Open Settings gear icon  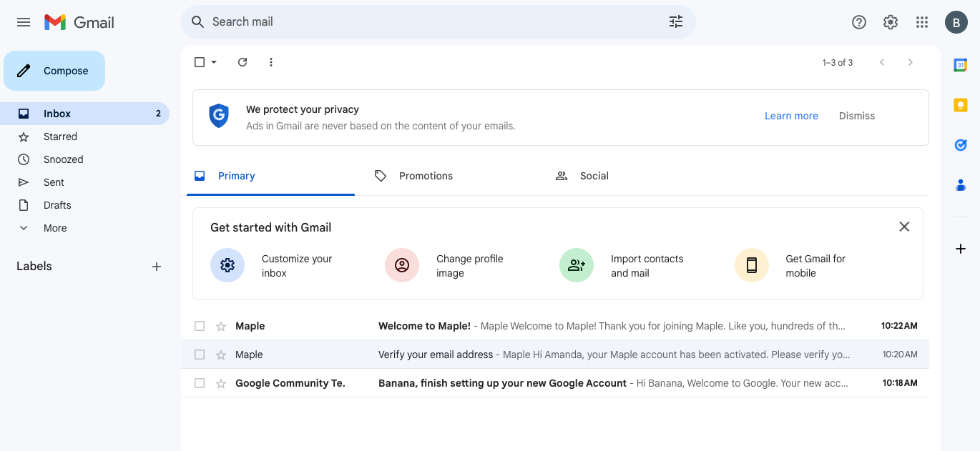point(891,22)
